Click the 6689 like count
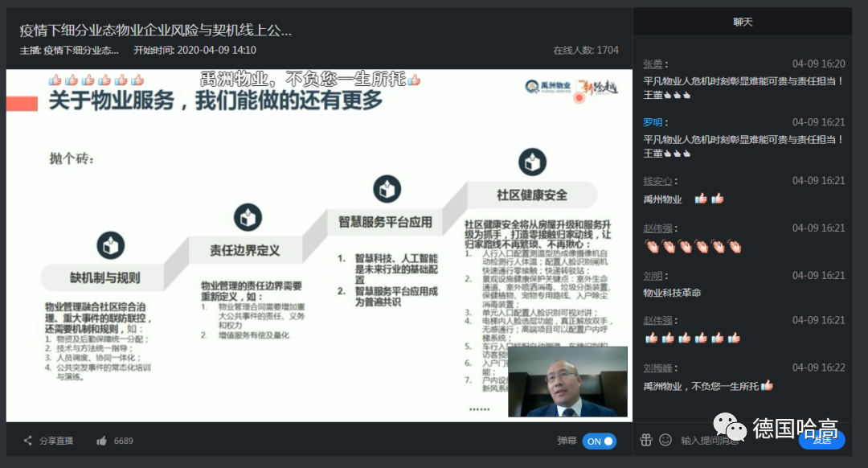The height and width of the screenshot is (468, 868). tap(124, 441)
